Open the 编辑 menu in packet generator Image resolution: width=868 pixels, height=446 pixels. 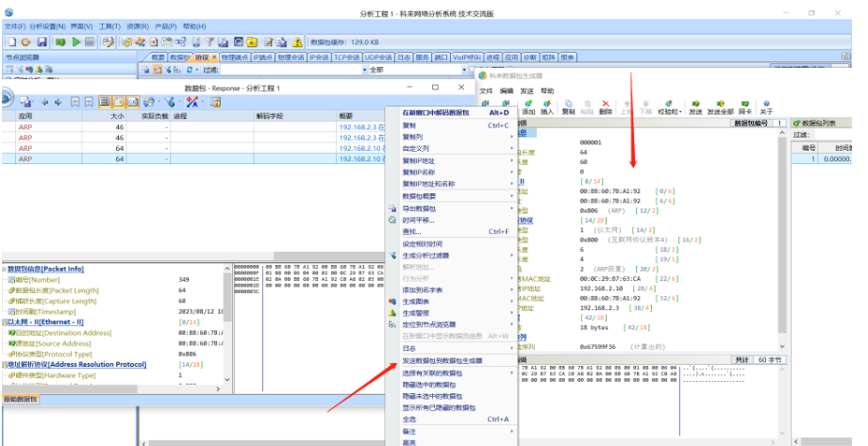(506, 91)
